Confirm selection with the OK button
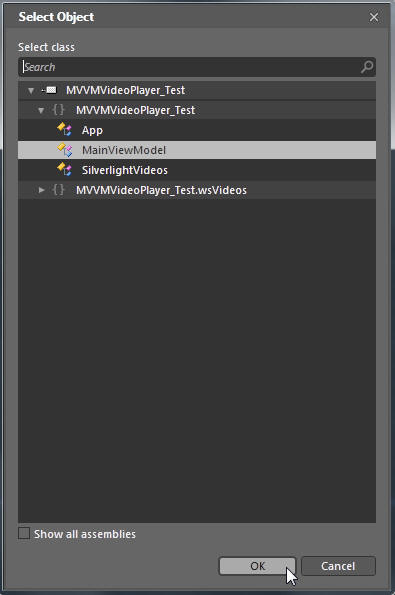 point(257,566)
